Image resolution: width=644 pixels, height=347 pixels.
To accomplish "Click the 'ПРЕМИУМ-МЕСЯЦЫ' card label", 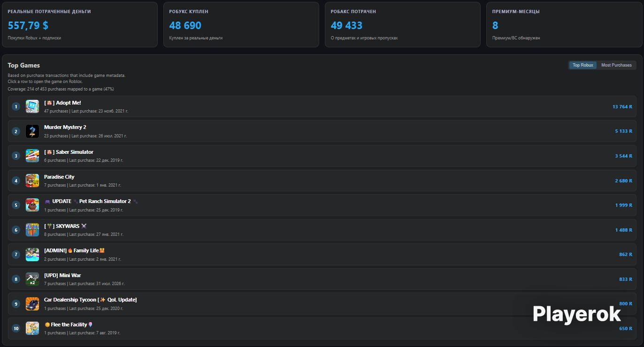I will [516, 11].
